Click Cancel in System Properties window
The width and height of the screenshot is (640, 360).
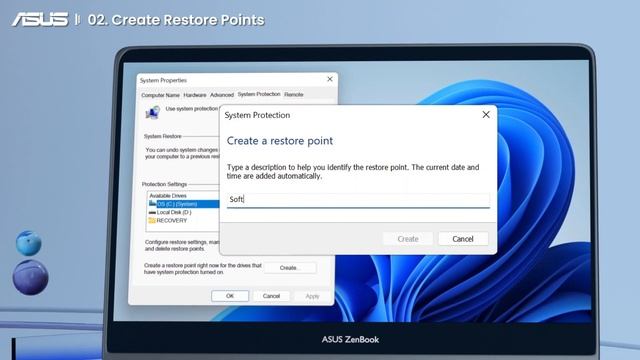271,296
